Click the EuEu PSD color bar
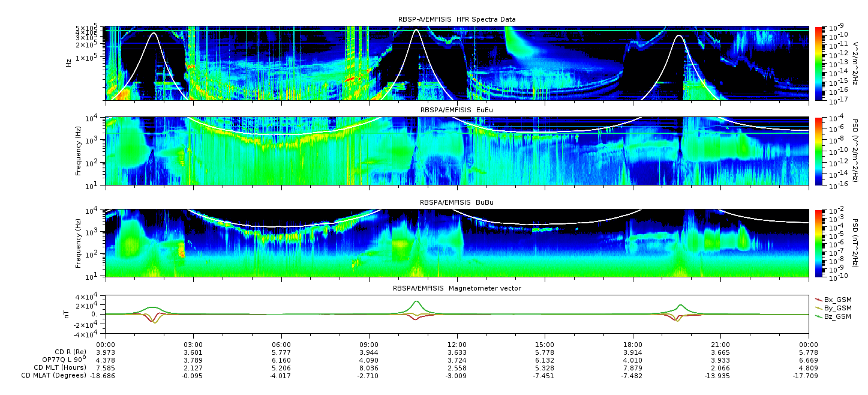868x395 pixels. pos(818,151)
